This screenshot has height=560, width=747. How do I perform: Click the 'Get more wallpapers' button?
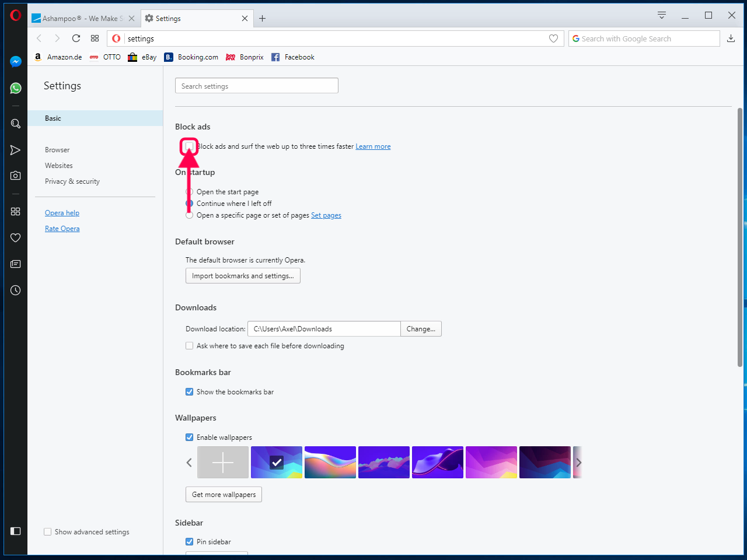click(x=224, y=495)
